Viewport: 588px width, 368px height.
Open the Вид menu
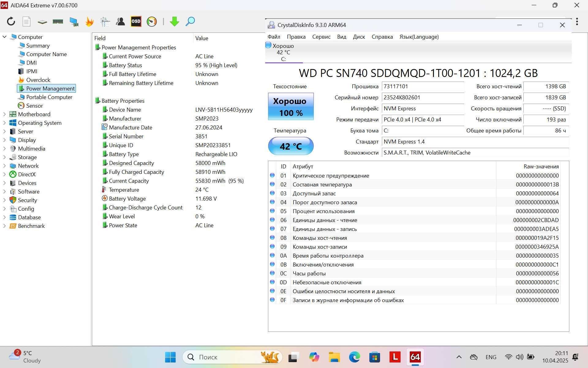pos(341,37)
